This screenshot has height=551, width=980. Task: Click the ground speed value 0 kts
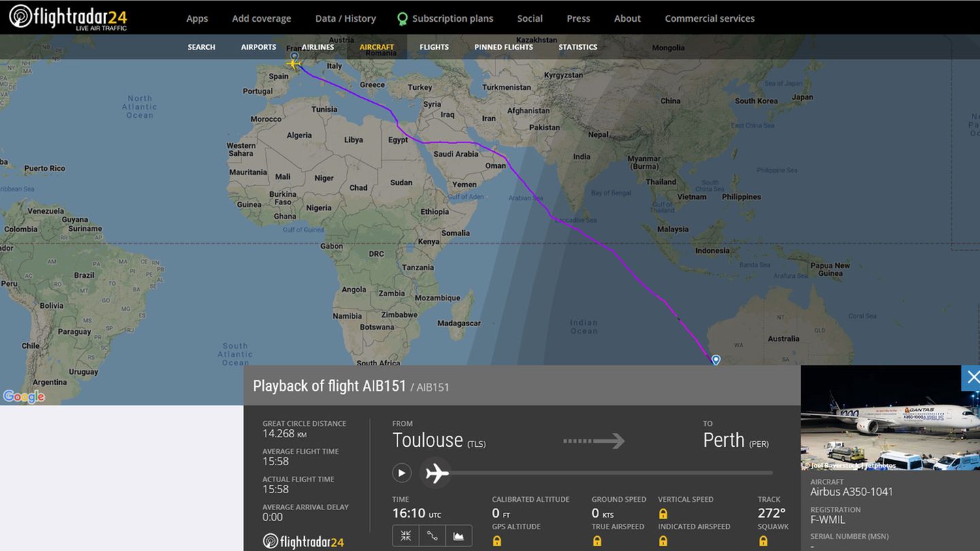click(x=602, y=513)
